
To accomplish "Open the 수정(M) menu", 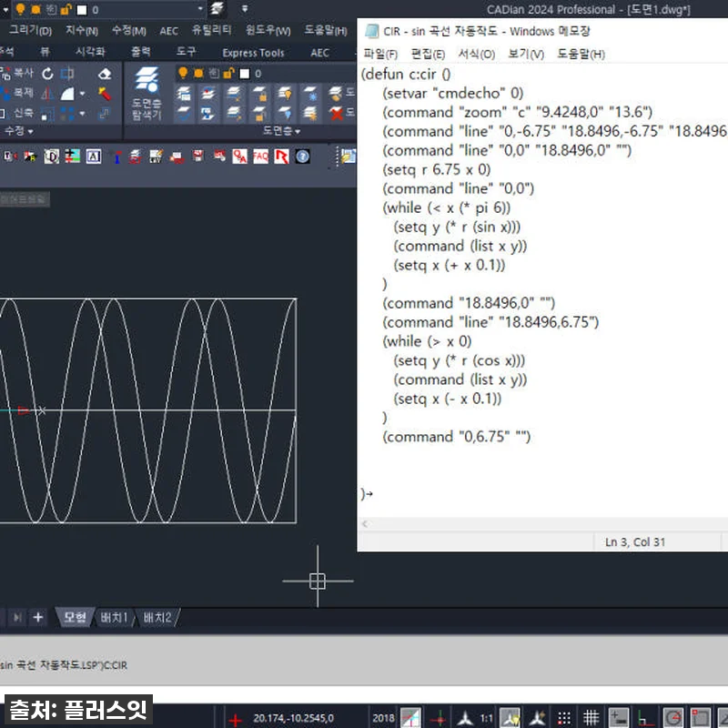I will pyautogui.click(x=129, y=31).
